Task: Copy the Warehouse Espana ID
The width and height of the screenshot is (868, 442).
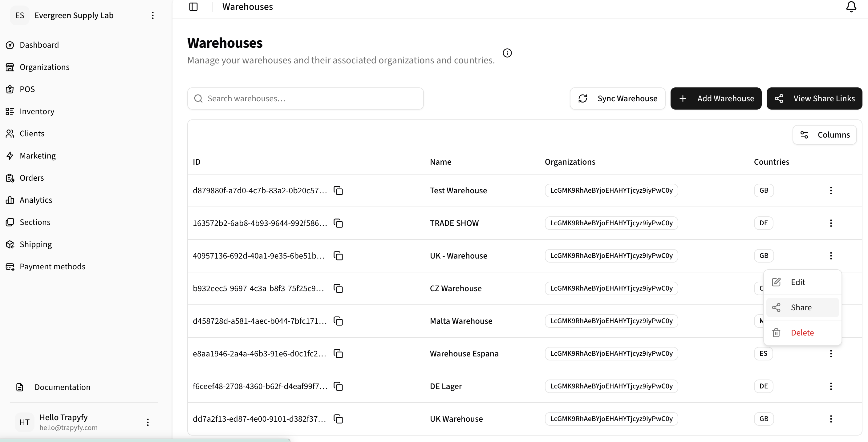Action: (x=338, y=354)
